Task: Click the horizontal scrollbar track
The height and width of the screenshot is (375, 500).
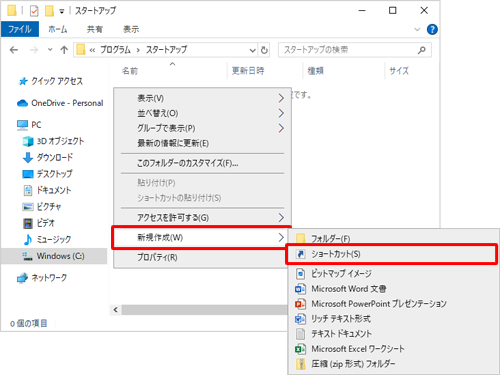Action: pos(204,310)
